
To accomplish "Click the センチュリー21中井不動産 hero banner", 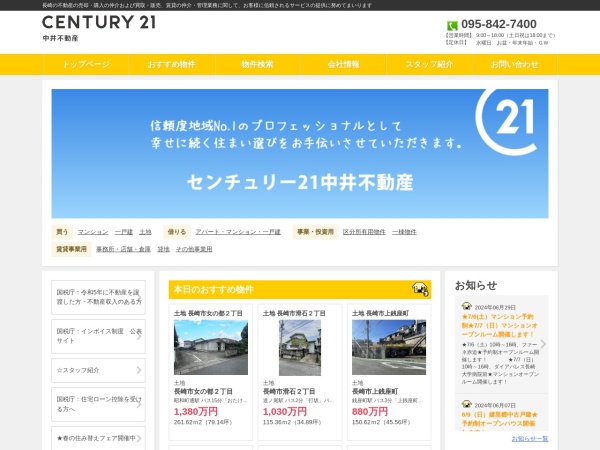I will pyautogui.click(x=300, y=153).
